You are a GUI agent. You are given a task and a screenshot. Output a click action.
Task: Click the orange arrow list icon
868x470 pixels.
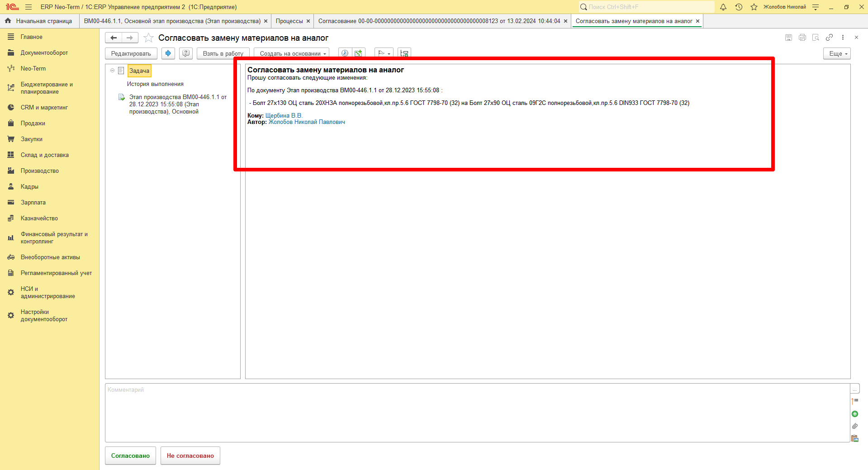(855, 401)
